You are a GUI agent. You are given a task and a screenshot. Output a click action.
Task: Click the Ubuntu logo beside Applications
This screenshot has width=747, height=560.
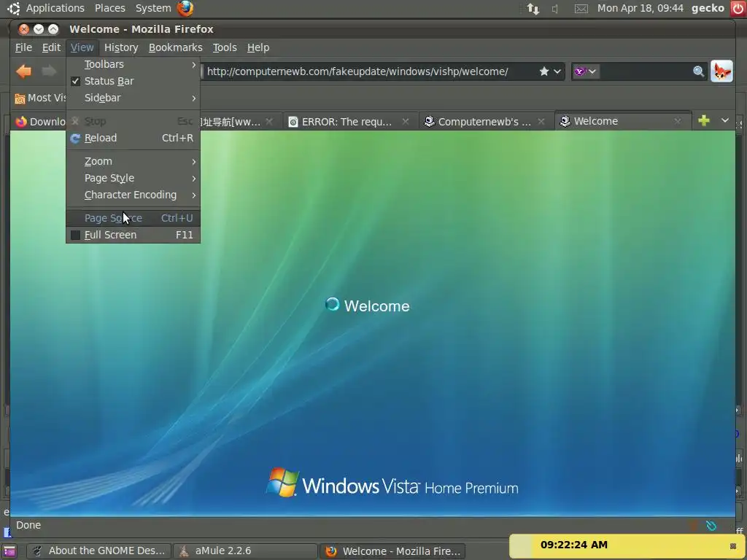tap(14, 8)
